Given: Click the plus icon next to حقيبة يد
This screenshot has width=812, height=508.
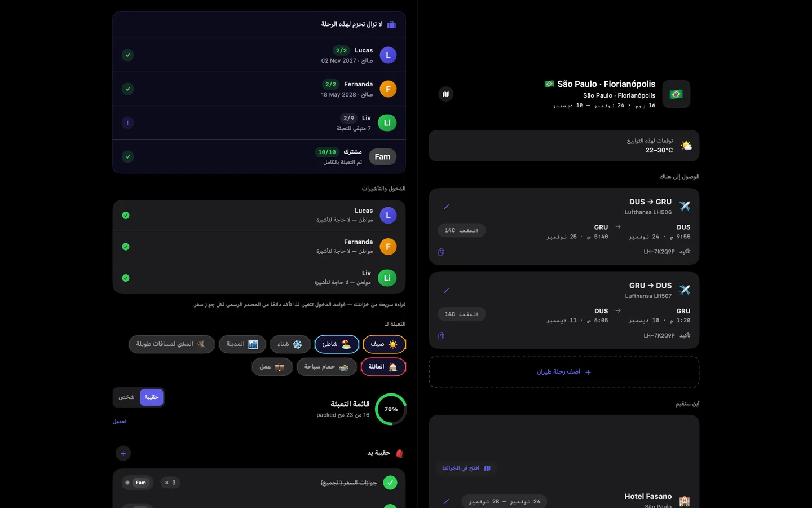Looking at the screenshot, I should pos(123,453).
